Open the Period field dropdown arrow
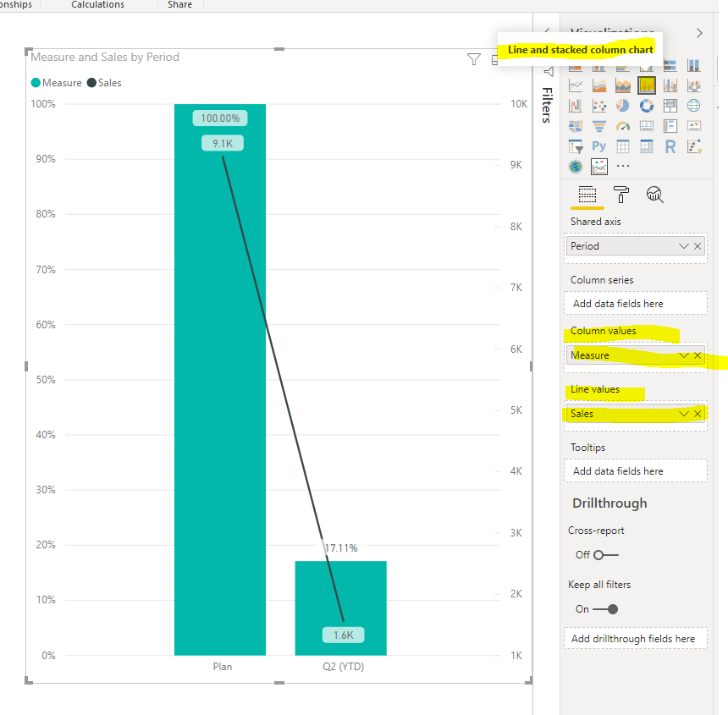 pyautogui.click(x=683, y=246)
